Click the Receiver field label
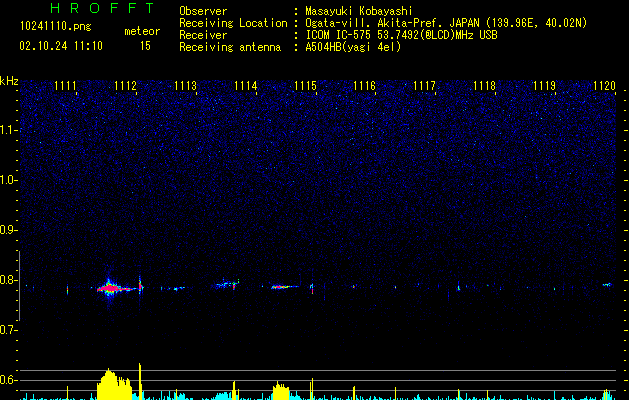Viewport: 629px width, 400px height. click(203, 35)
